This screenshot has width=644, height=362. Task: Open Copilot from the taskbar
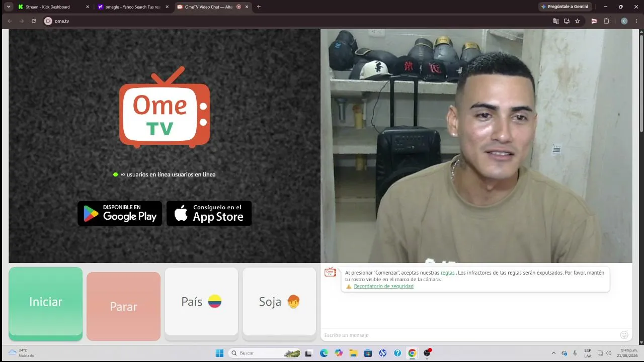339,353
